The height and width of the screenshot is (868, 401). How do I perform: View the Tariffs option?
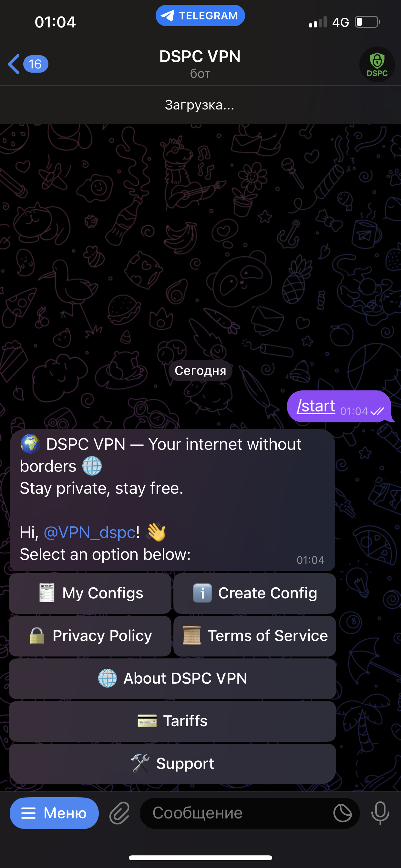coord(172,721)
